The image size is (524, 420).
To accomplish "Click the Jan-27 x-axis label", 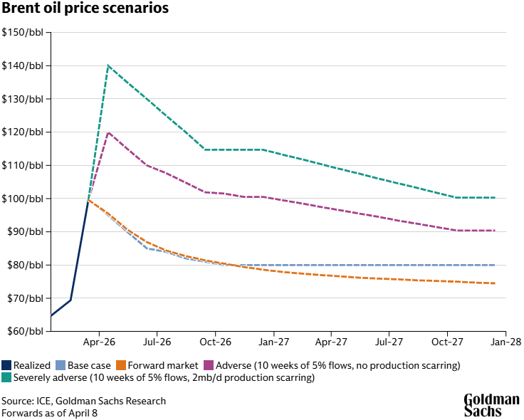I will (273, 342).
